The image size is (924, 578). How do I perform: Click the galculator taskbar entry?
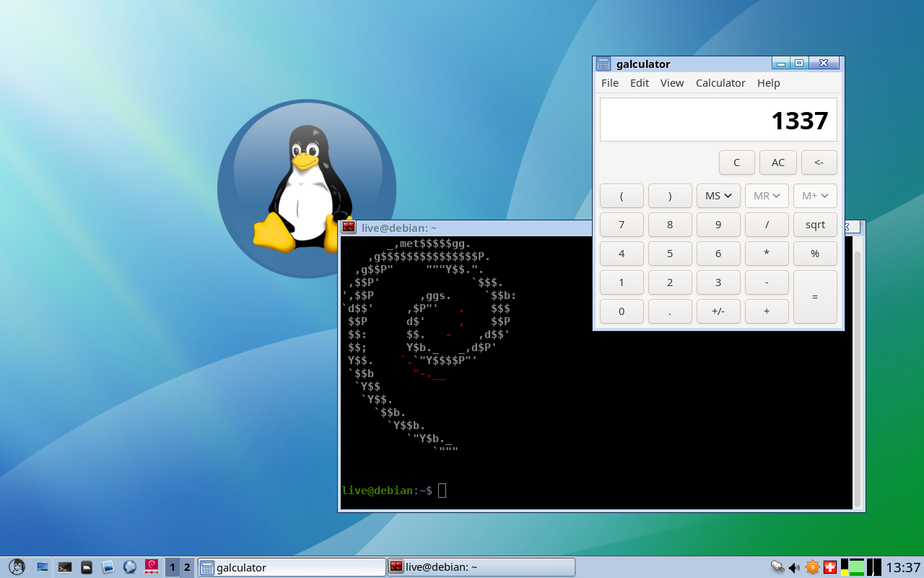[292, 567]
